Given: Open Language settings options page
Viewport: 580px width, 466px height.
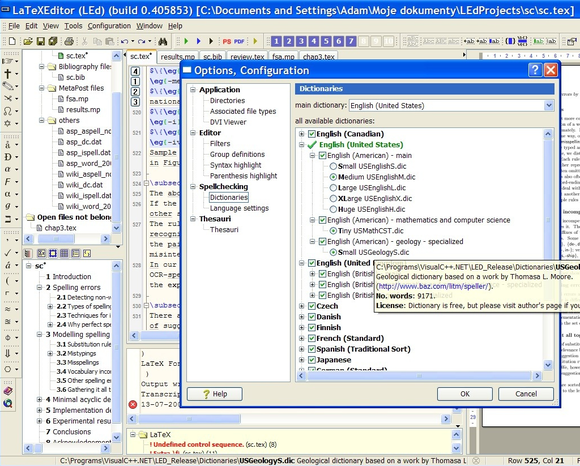Looking at the screenshot, I should click(239, 208).
